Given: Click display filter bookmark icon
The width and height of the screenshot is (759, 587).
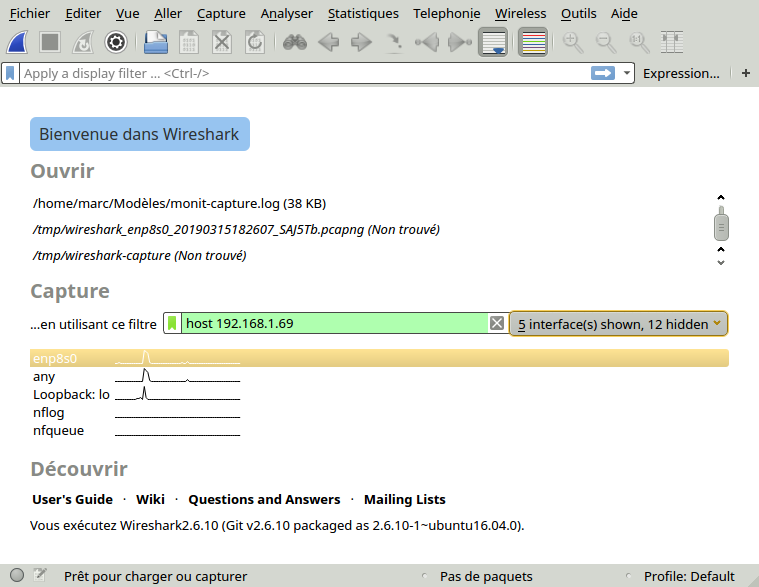Looking at the screenshot, I should click(10, 74).
